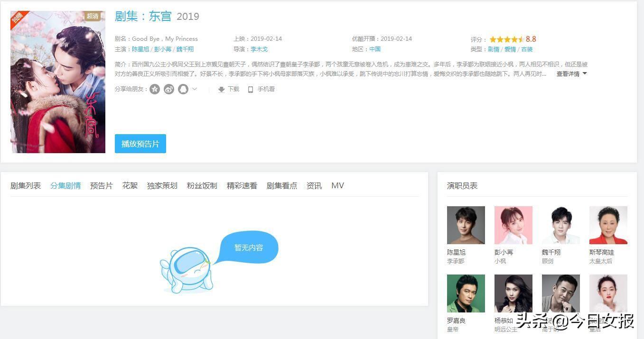Image resolution: width=644 pixels, height=339 pixels.
Task: Switch to the 剧集列表 tab
Action: 26,185
